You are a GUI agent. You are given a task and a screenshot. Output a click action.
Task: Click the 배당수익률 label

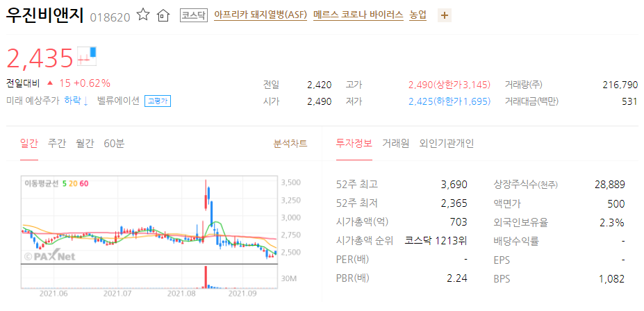tap(516, 241)
